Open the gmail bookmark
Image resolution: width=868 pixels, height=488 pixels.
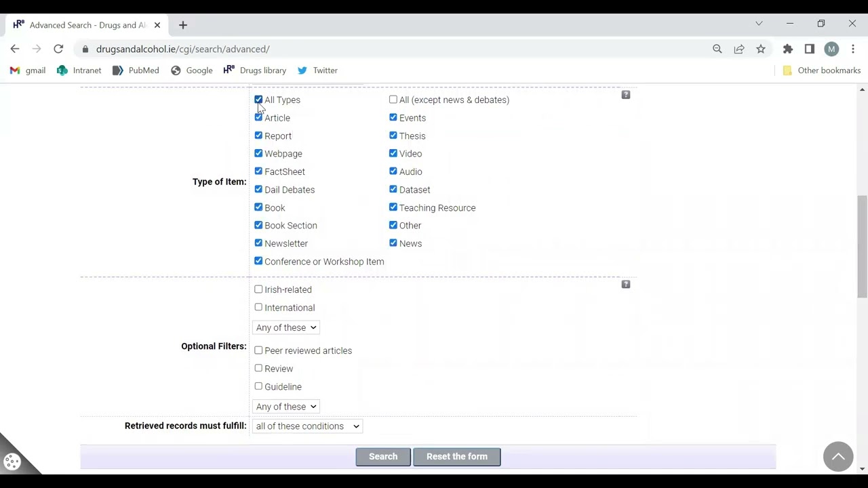pos(28,70)
